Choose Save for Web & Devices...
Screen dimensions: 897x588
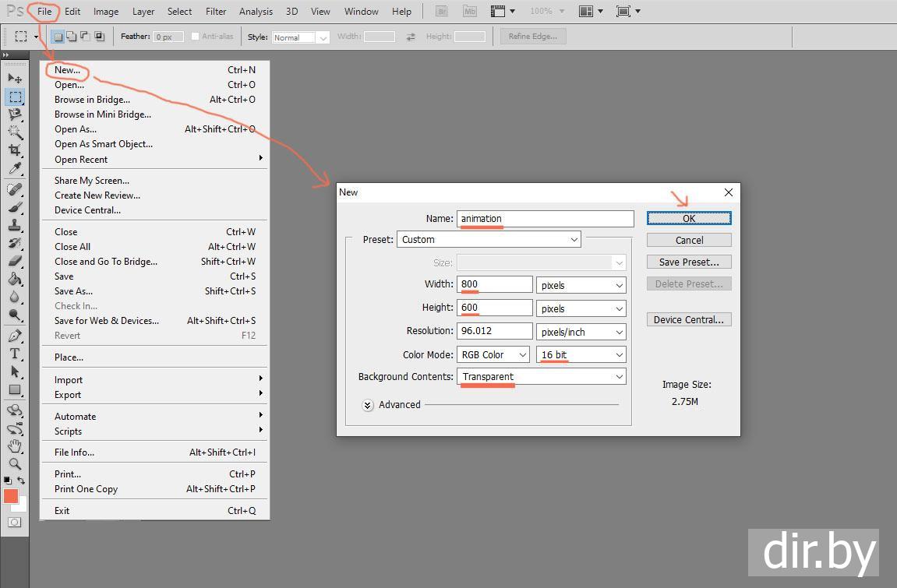(106, 321)
